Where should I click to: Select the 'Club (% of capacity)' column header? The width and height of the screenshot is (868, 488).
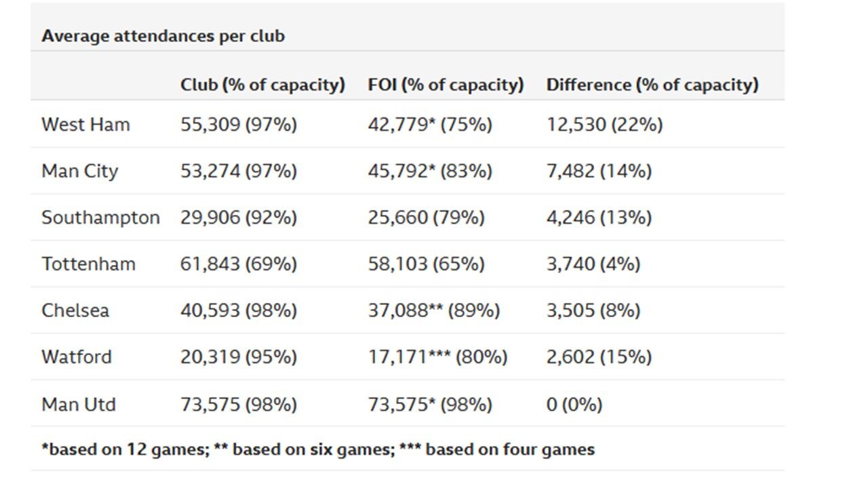click(x=262, y=85)
